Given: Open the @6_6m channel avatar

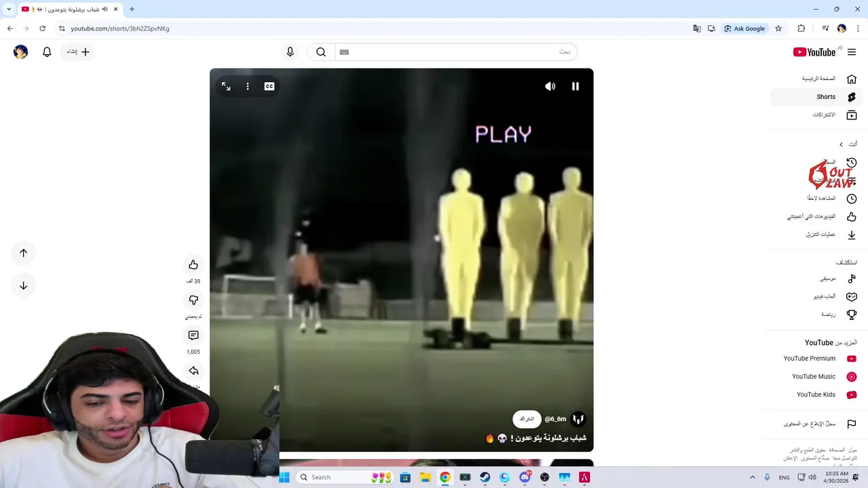Looking at the screenshot, I should (x=578, y=419).
